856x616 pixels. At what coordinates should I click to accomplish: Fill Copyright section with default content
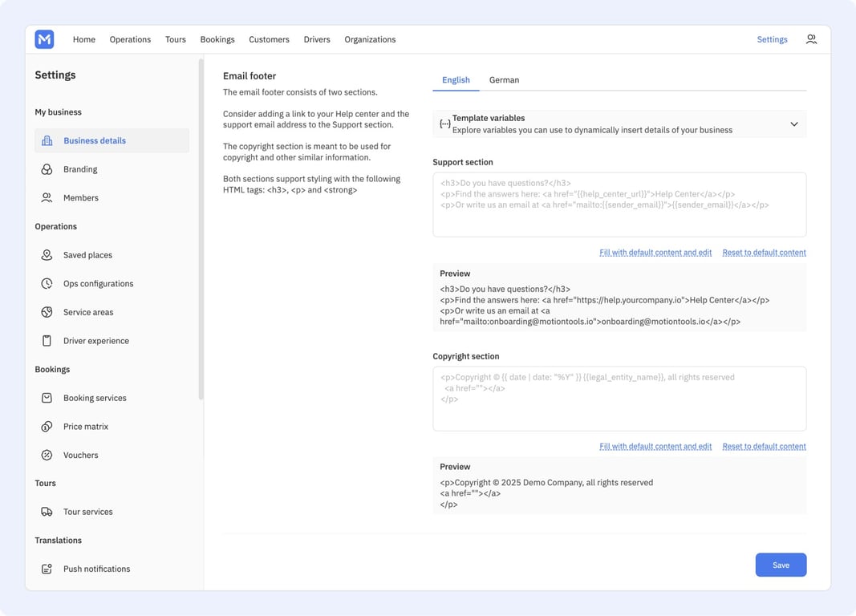655,446
